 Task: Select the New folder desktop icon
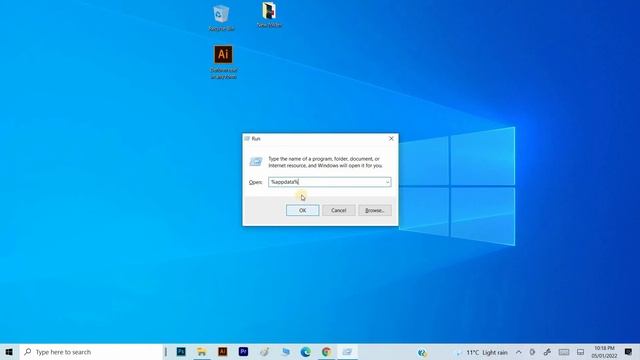click(269, 15)
